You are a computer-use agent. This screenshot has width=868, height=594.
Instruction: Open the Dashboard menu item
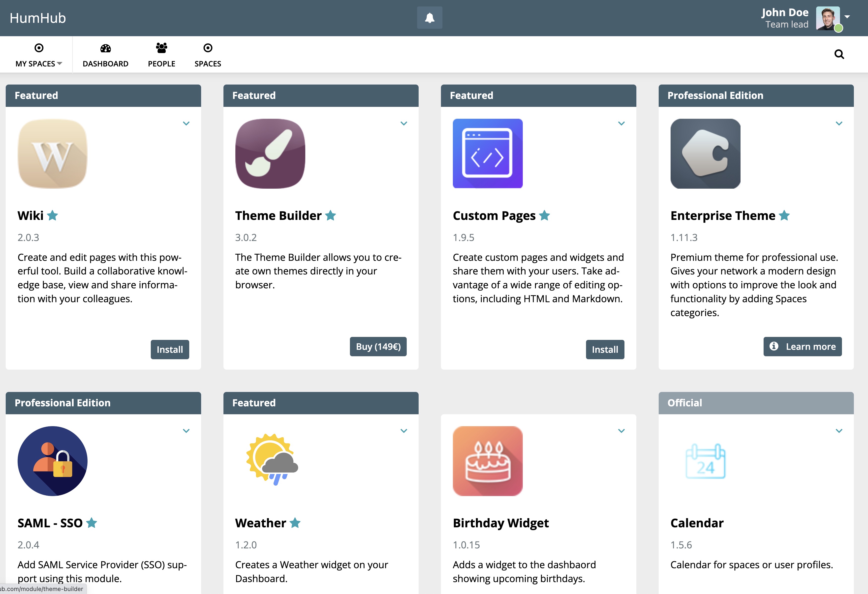(105, 55)
